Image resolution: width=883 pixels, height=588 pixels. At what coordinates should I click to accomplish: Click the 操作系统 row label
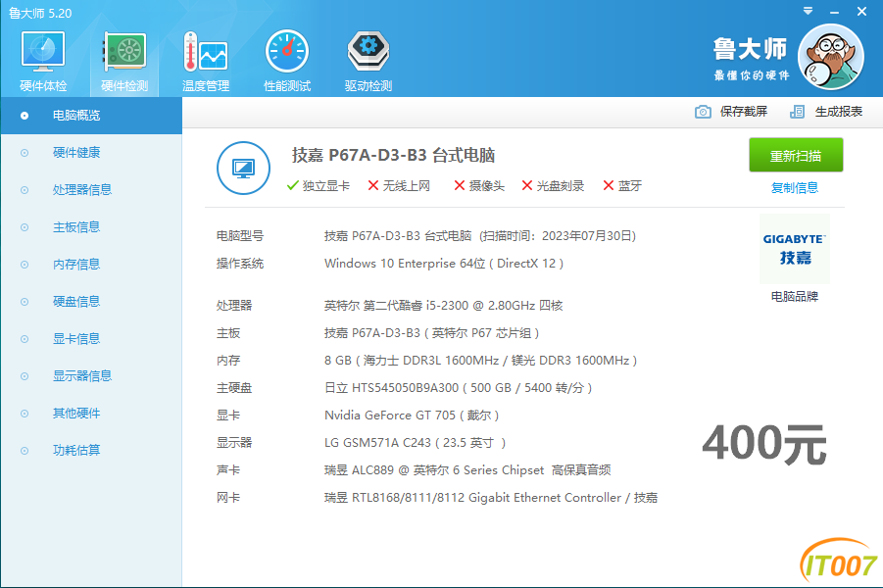tap(240, 264)
